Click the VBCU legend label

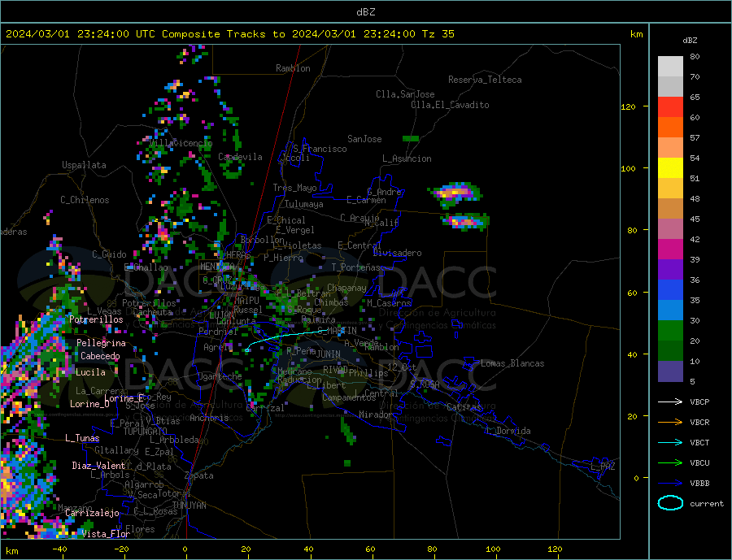pyautogui.click(x=699, y=463)
